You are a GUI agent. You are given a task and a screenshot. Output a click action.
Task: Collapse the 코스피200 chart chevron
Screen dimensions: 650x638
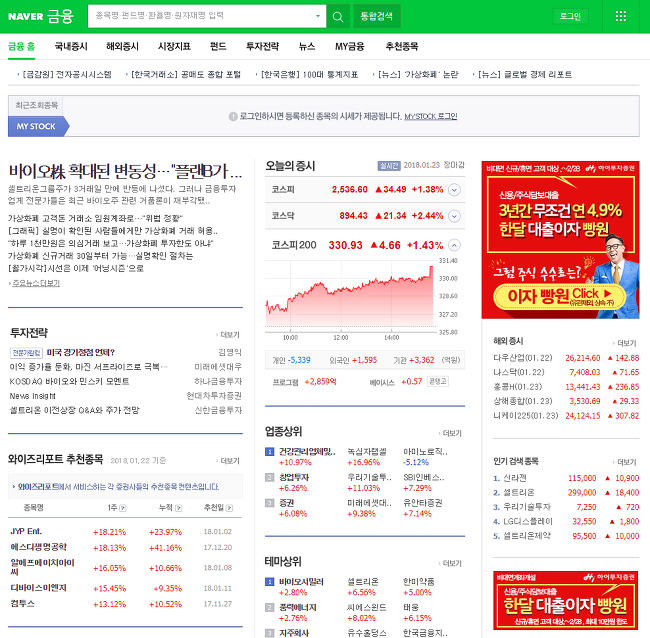[455, 245]
